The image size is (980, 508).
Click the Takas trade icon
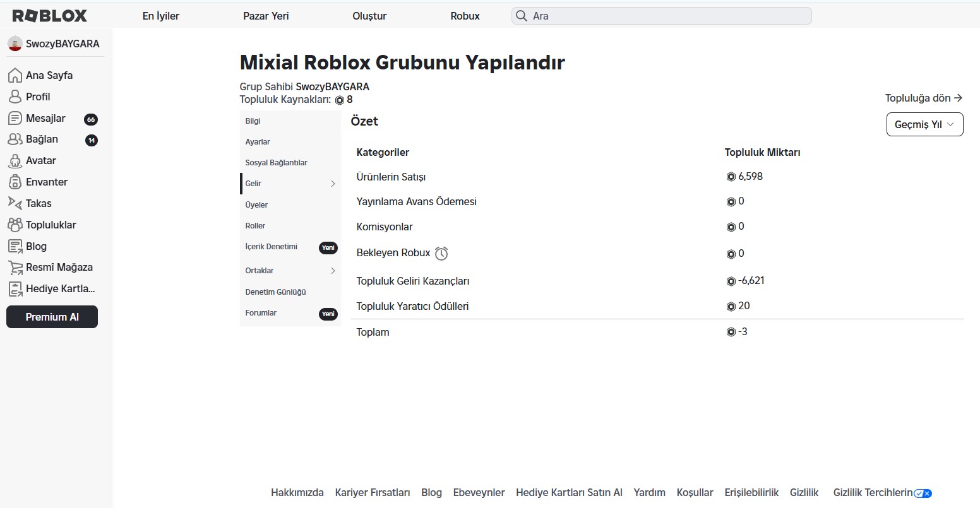15,203
